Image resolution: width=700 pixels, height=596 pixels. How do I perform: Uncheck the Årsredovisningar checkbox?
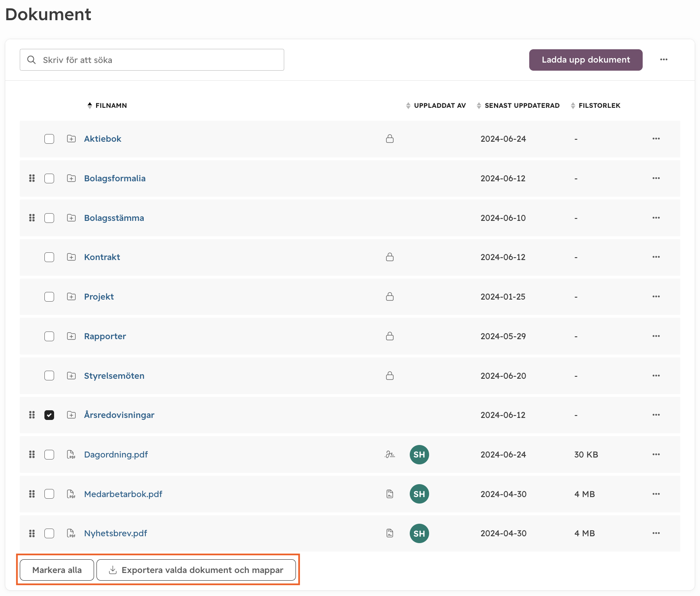pos(49,415)
